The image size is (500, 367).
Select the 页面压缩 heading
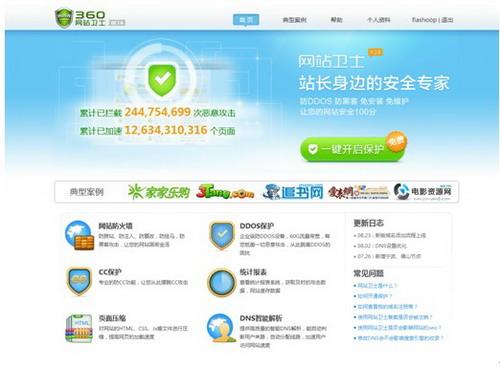click(x=112, y=318)
